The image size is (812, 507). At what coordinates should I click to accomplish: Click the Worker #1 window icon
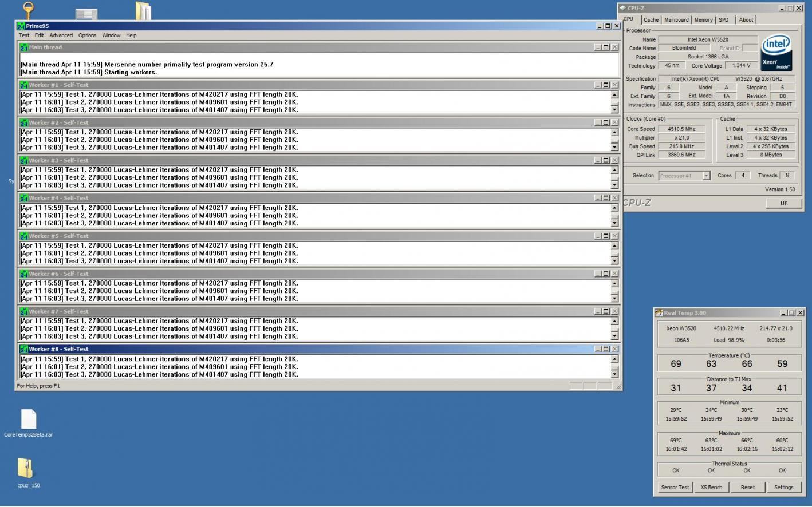[x=24, y=85]
